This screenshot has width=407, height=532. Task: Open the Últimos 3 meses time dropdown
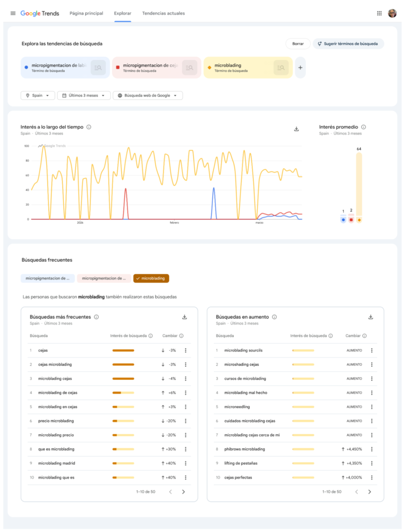(84, 96)
